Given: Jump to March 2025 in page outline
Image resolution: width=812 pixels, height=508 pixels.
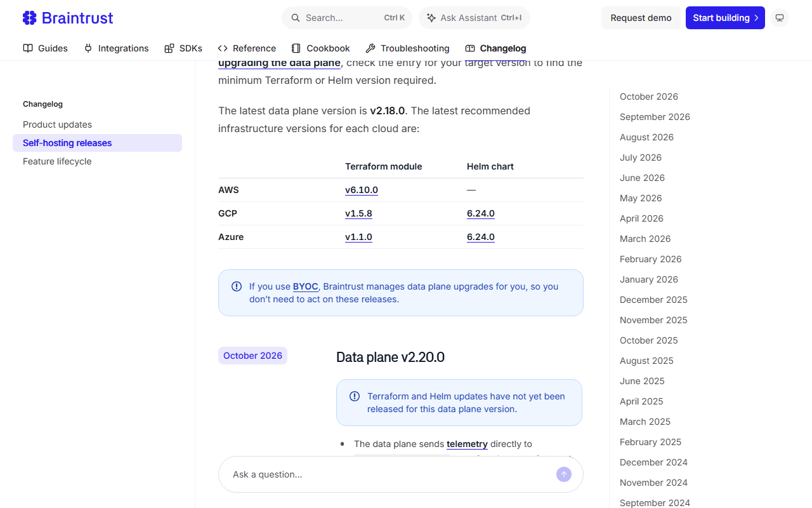Looking at the screenshot, I should [645, 422].
